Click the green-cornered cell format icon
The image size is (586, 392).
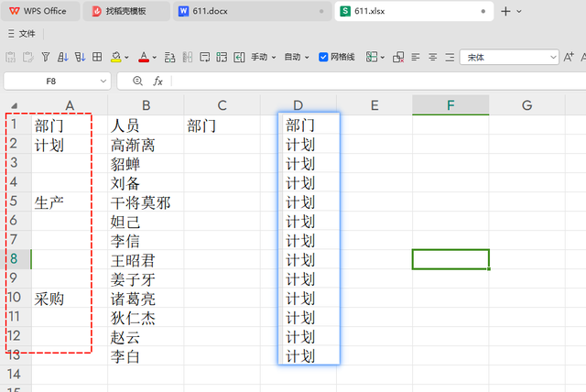(222, 57)
